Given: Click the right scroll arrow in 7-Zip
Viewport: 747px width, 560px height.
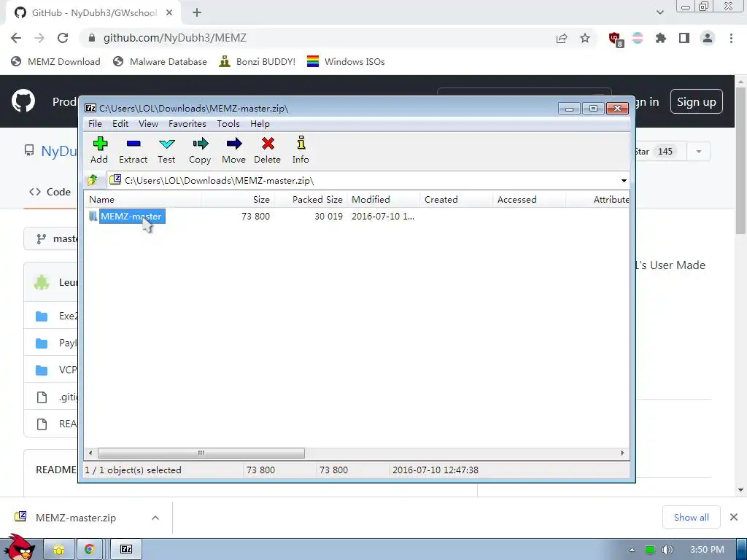Looking at the screenshot, I should point(622,453).
